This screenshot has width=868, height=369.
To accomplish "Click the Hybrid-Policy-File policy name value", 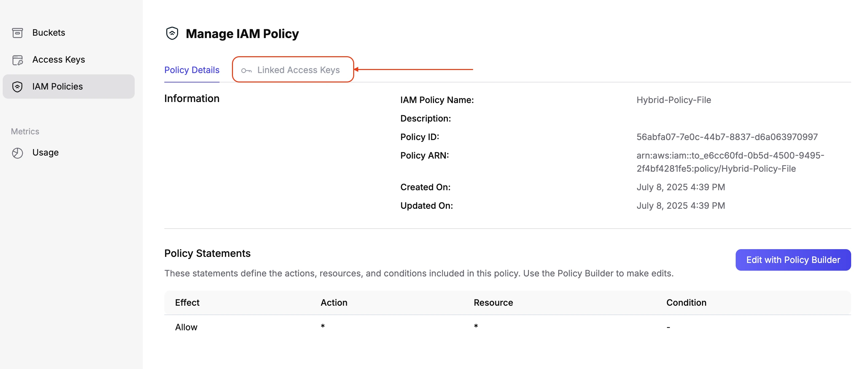I will tap(674, 100).
